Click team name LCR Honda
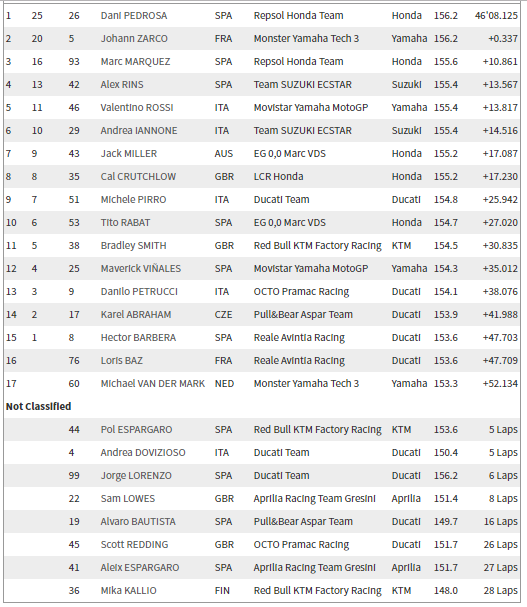The image size is (527, 607). pyautogui.click(x=278, y=177)
